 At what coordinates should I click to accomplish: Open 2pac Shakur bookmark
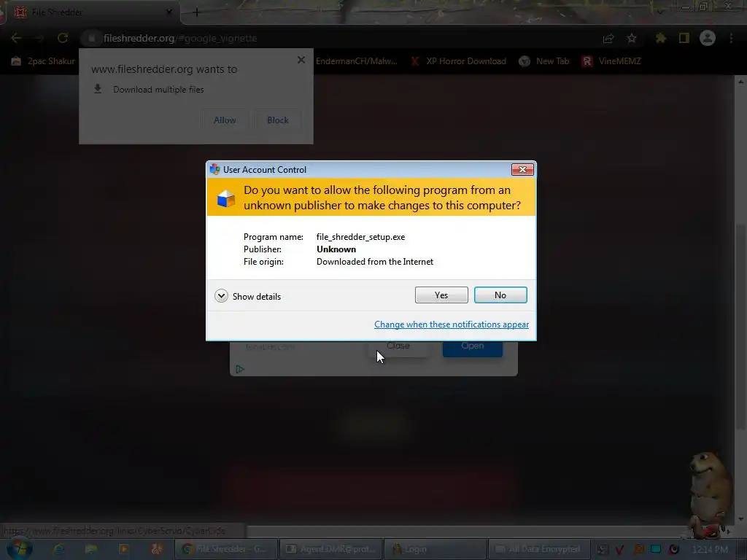click(44, 61)
